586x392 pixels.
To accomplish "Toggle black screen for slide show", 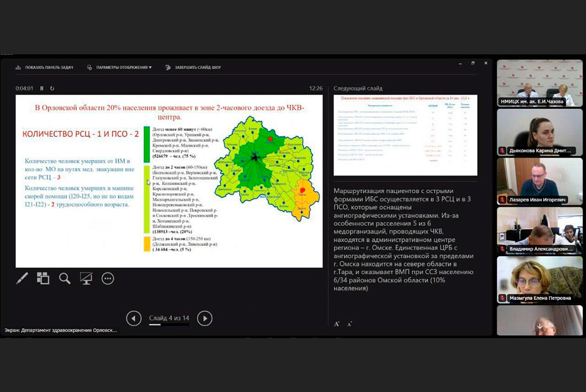I will coord(86,279).
